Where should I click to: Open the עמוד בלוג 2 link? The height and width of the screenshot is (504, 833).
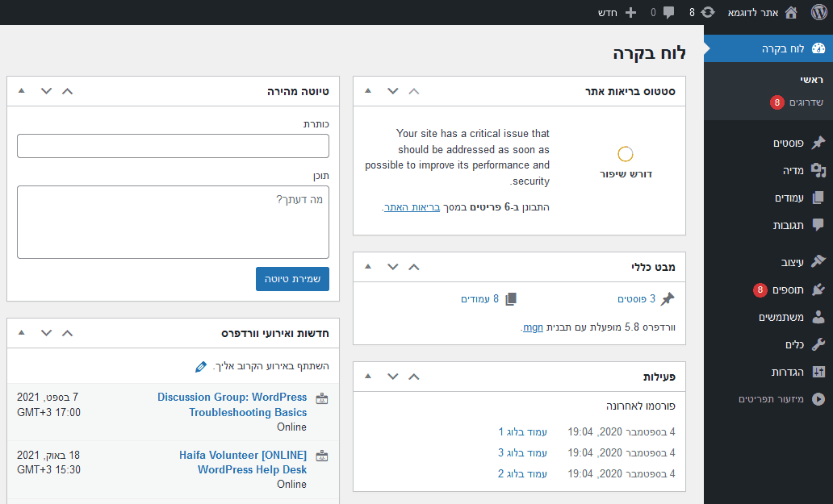523,474
